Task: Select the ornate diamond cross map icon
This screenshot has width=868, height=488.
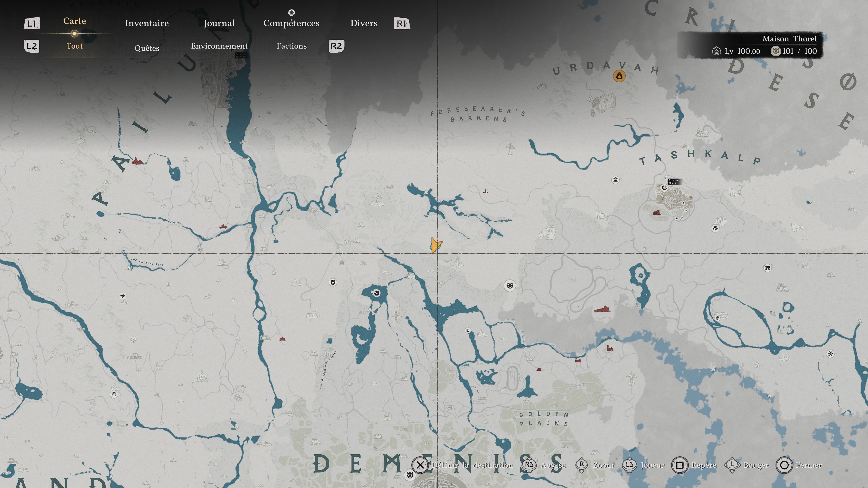Action: click(x=510, y=286)
